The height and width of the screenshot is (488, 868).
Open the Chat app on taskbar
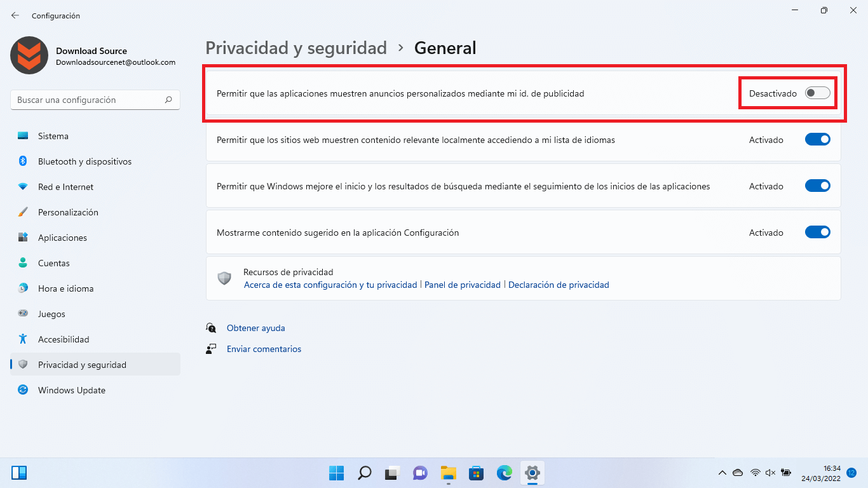click(420, 473)
